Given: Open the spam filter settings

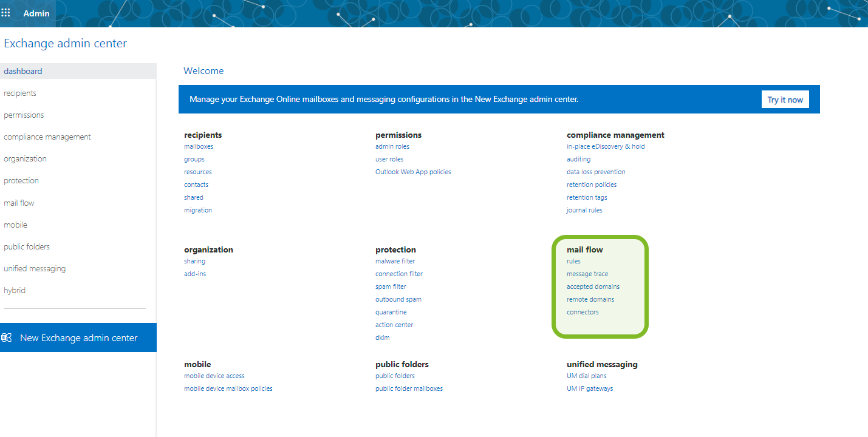Looking at the screenshot, I should [x=391, y=286].
